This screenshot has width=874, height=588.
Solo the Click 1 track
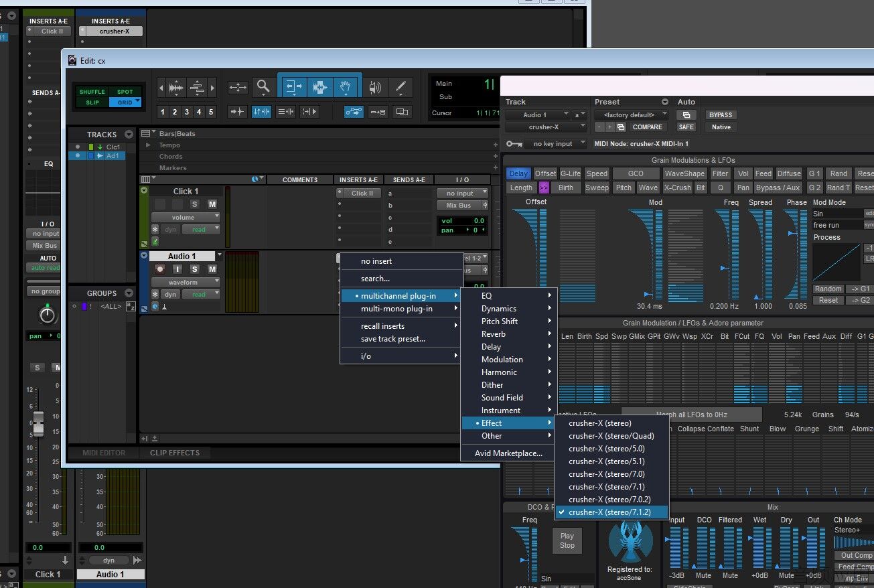pos(195,204)
